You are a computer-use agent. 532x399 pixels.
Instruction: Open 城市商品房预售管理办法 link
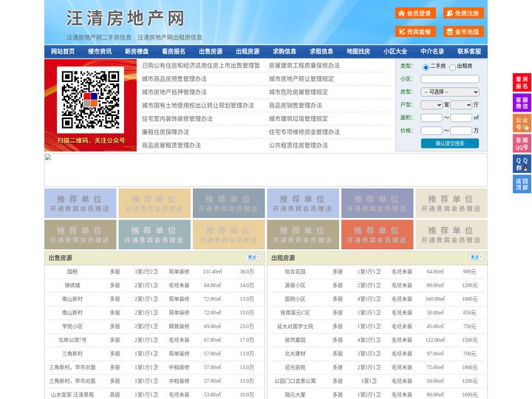pyautogui.click(x=174, y=79)
